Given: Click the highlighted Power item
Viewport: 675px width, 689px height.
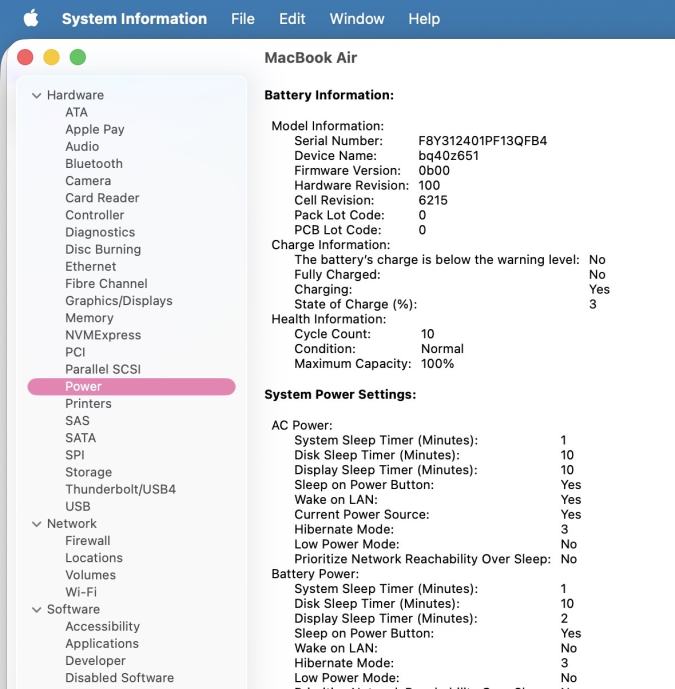Looking at the screenshot, I should 131,387.
